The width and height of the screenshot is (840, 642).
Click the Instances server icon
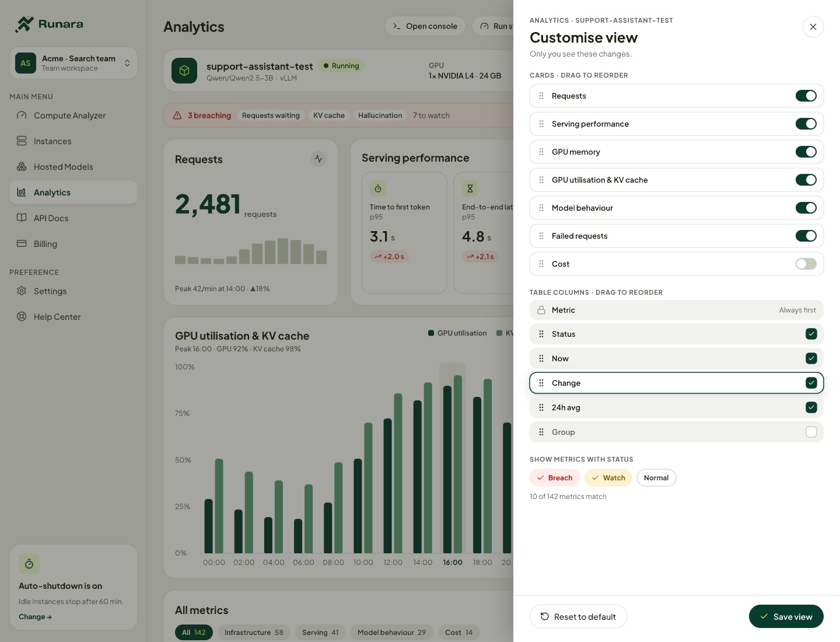pos(22,141)
